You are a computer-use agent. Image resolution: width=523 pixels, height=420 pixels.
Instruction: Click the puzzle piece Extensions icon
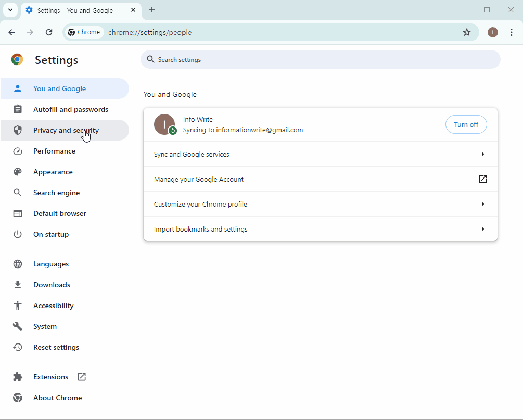pos(18,377)
